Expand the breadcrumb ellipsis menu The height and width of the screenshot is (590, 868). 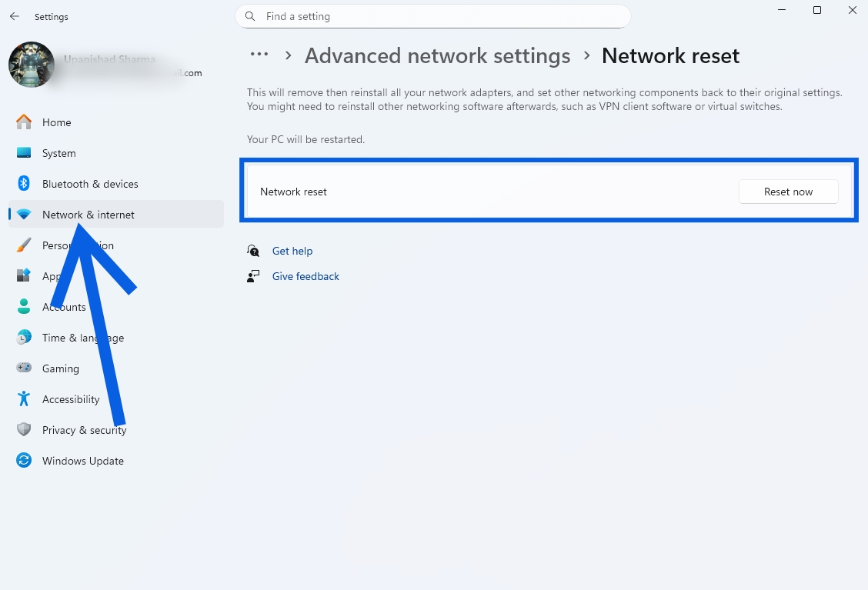(259, 54)
